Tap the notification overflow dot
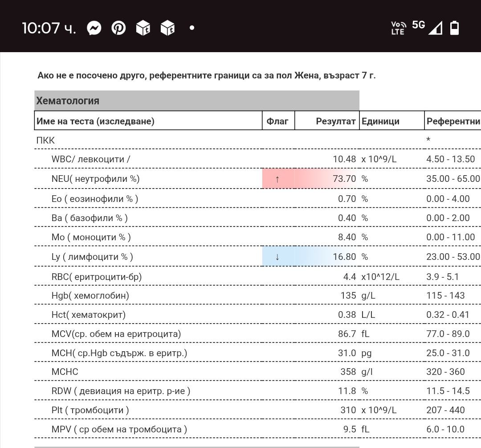481x448 pixels. coord(192,28)
